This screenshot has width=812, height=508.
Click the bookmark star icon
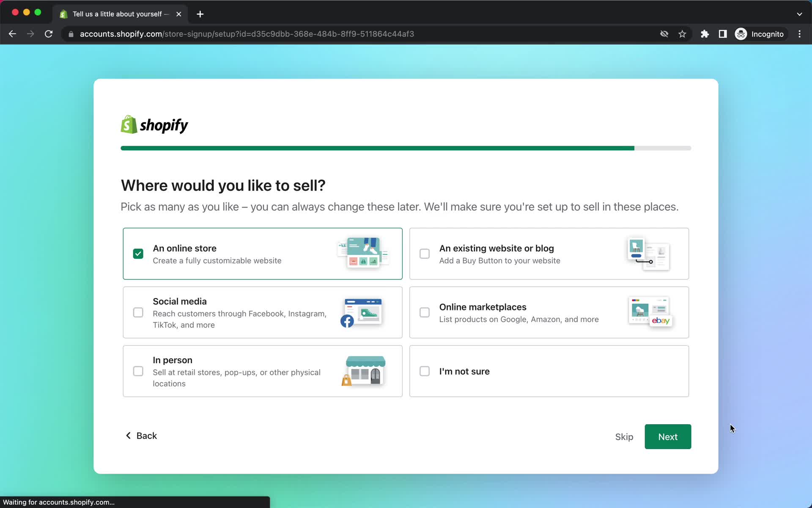tap(682, 34)
